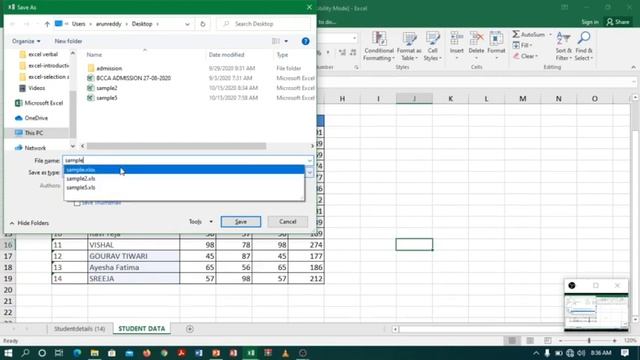Viewport: 640px width, 360px height.
Task: Click the Save button in Save As dialog
Action: tap(240, 222)
